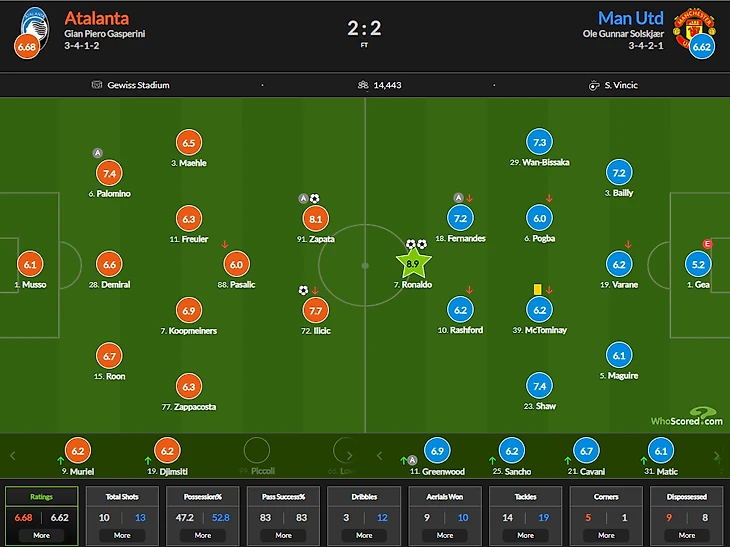The width and height of the screenshot is (730, 547).
Task: Click substitute Greenwood's 6.9 rating circle
Action: point(436,451)
